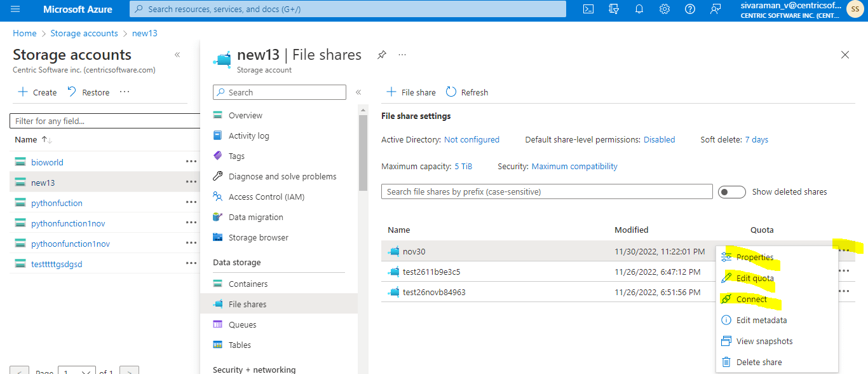Image resolution: width=868 pixels, height=374 pixels.
Task: Open the Directories and subscriptions filter icon
Action: (x=614, y=9)
